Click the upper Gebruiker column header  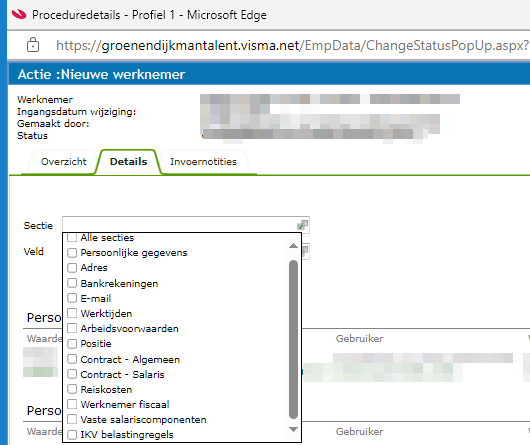tap(359, 339)
